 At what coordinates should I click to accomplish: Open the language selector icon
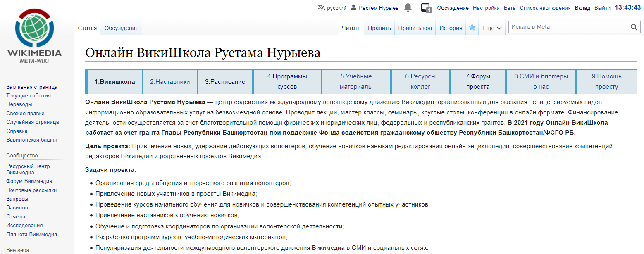coord(322,8)
